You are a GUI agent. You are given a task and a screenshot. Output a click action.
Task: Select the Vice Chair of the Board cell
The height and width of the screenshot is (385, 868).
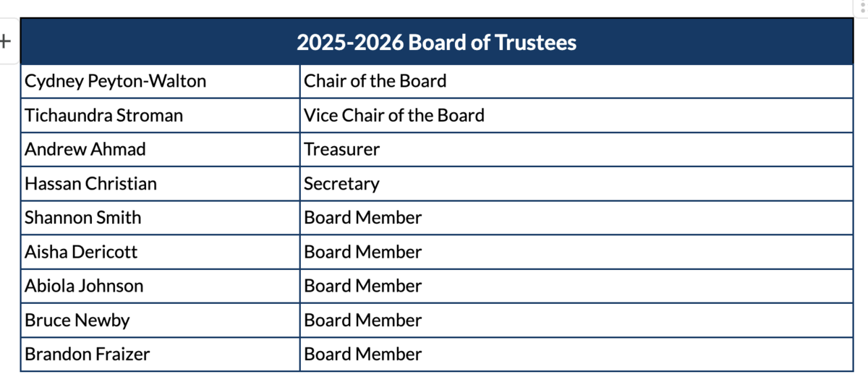576,115
